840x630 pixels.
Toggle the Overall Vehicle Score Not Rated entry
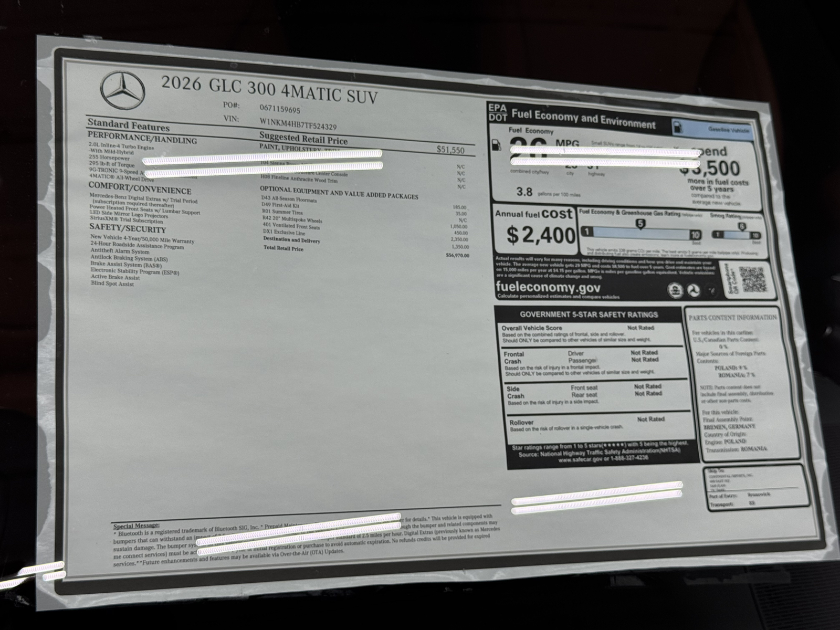click(640, 327)
